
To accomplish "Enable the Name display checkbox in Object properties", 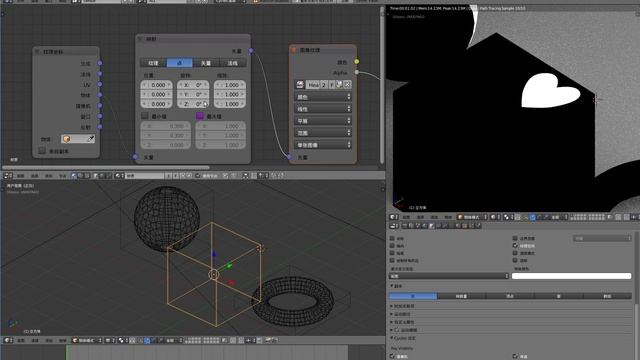I will click(x=392, y=238).
